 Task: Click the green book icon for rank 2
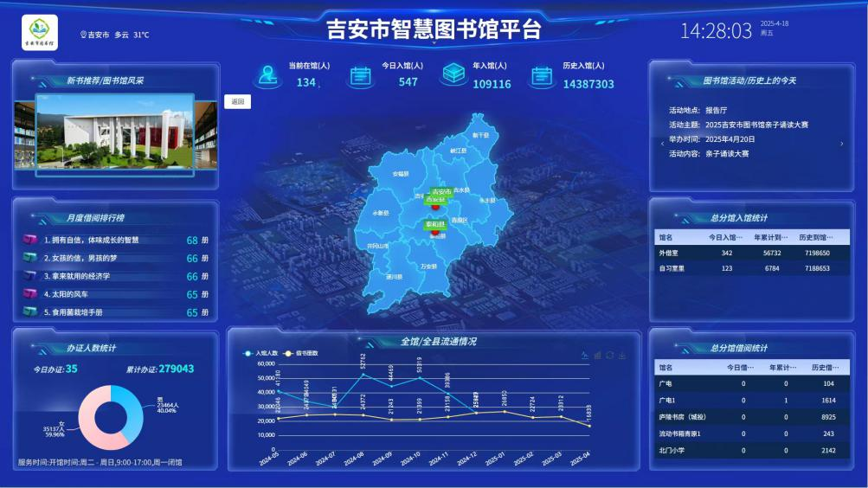tap(30, 258)
